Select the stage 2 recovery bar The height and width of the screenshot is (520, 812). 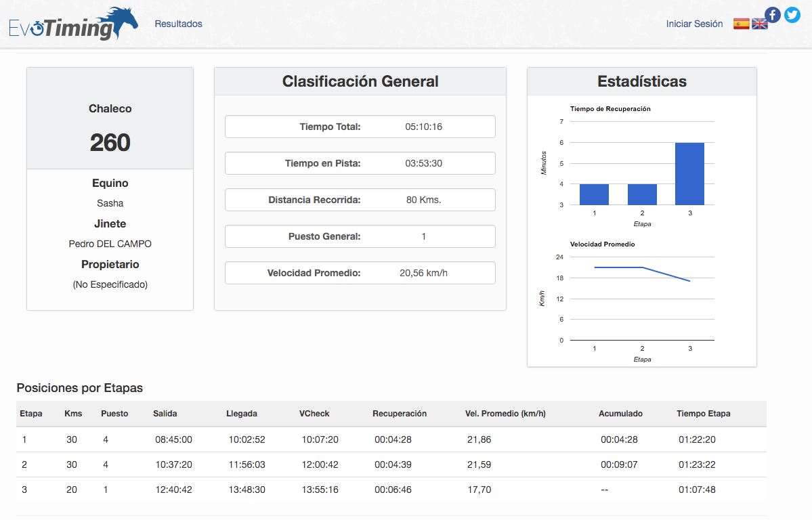pos(642,194)
